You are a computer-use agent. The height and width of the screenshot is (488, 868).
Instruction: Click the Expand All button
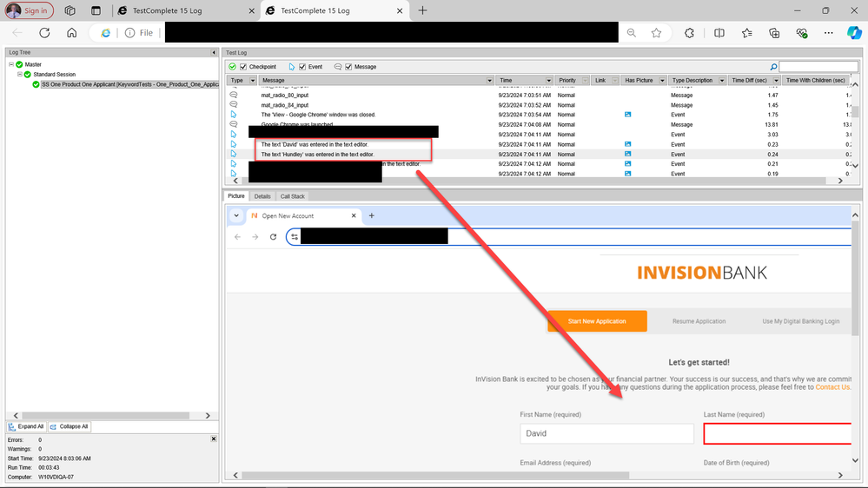(x=27, y=426)
